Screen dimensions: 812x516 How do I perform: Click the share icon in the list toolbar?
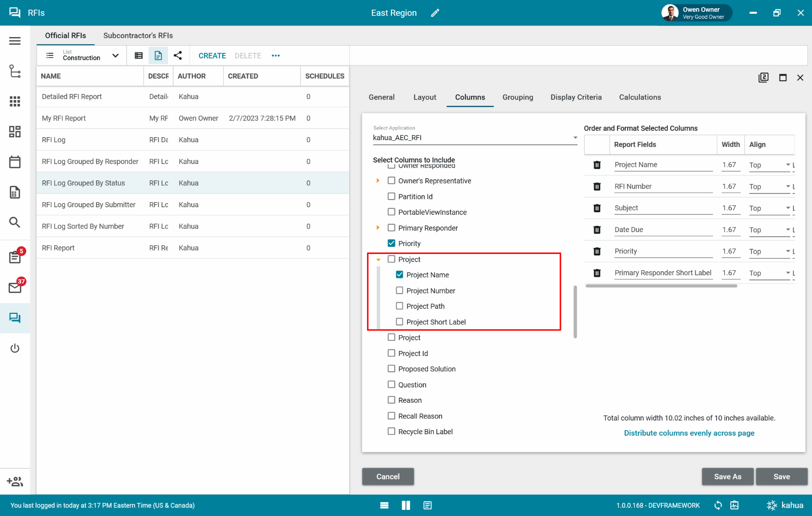click(x=178, y=56)
